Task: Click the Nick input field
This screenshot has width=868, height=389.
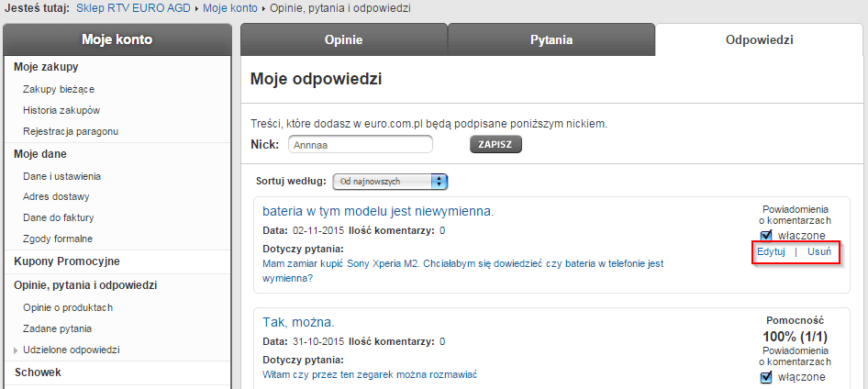Action: [x=360, y=144]
